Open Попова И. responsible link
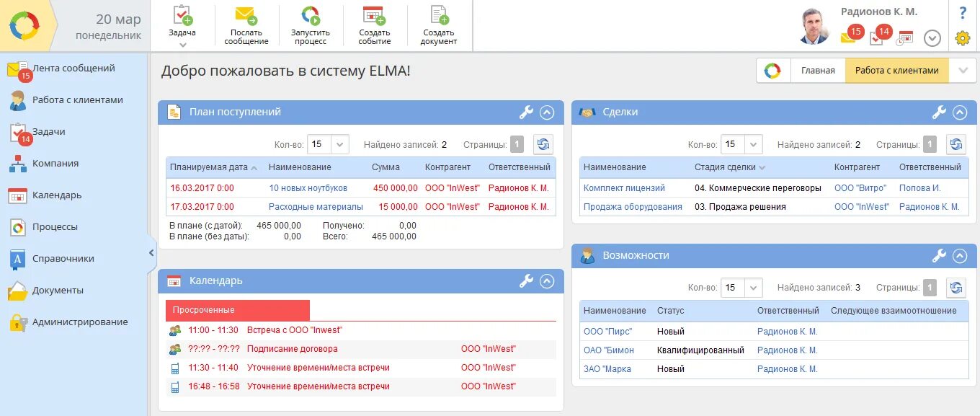The width and height of the screenshot is (980, 416). (x=920, y=188)
